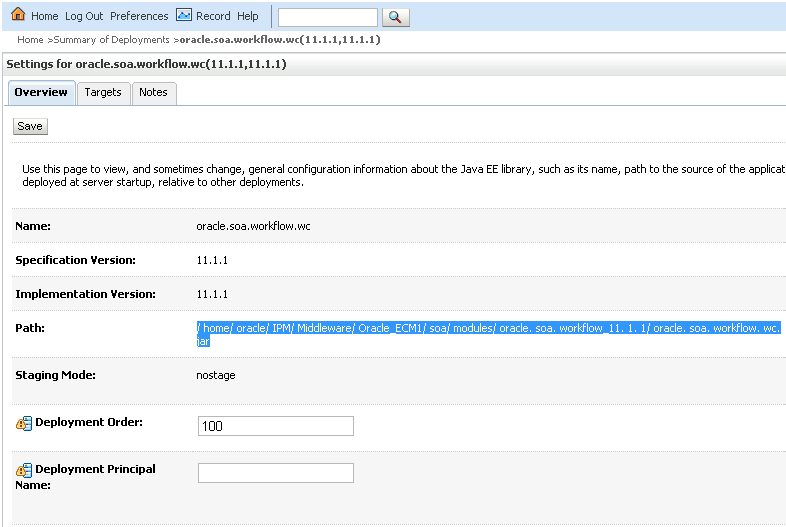Screen dimensions: 786x527
Task: Click the Deployment Order field showing 100
Action: (276, 426)
